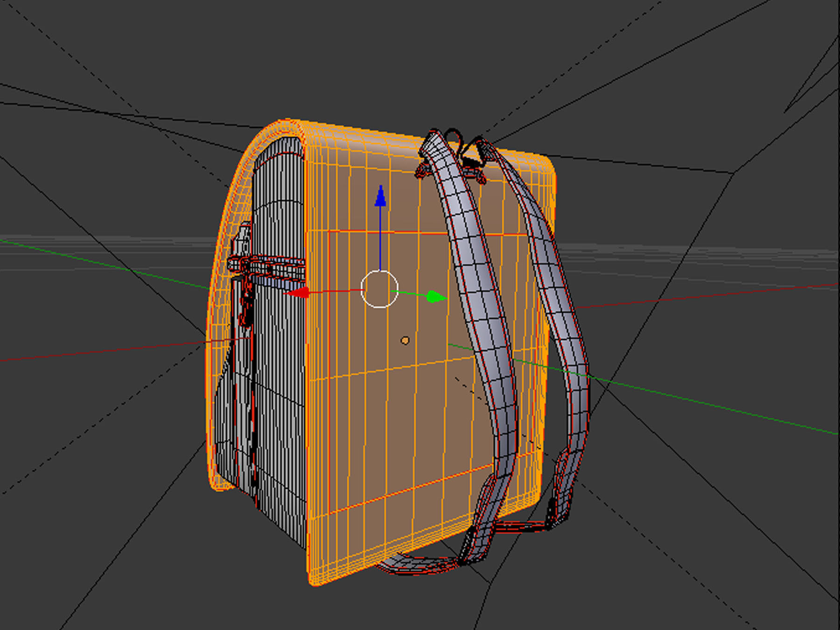Click the blue Z-axis gizmo arrow
This screenshot has width=840, height=630.
pyautogui.click(x=380, y=196)
